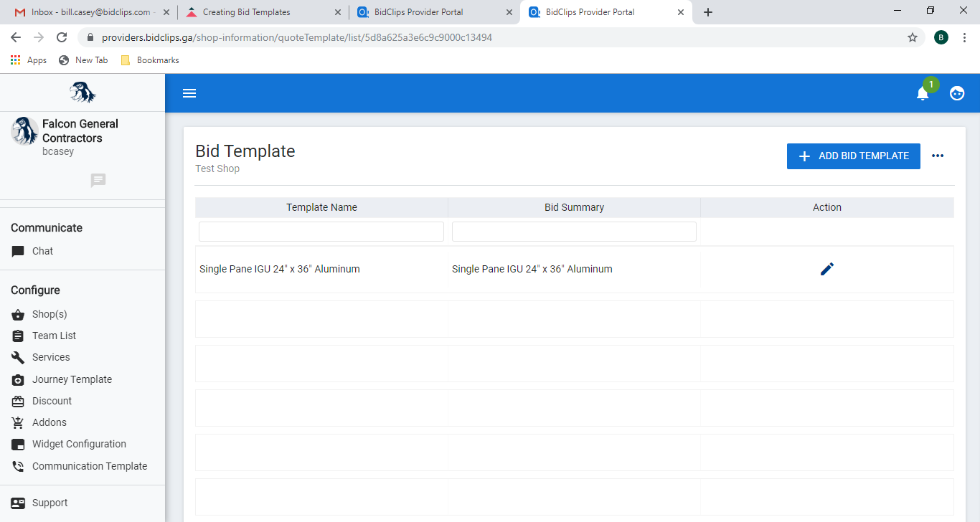This screenshot has width=980, height=522.
Task: Open the Chrome profile B icon
Action: coord(941,37)
